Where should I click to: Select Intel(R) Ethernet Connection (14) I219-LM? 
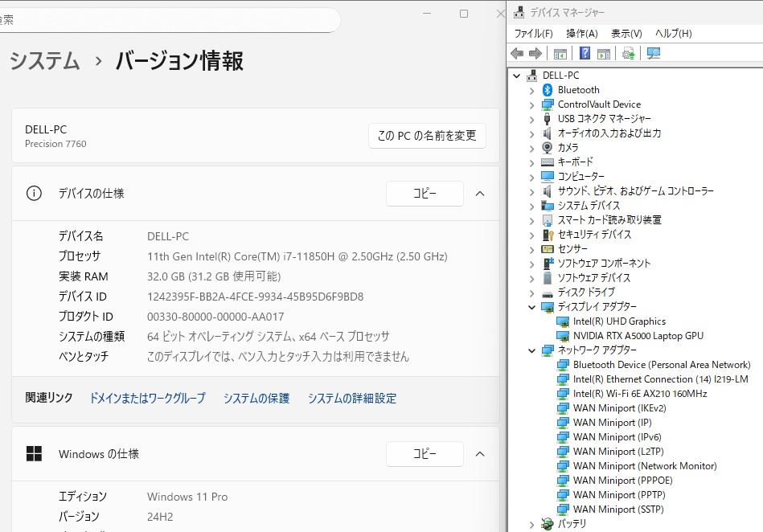click(x=660, y=379)
